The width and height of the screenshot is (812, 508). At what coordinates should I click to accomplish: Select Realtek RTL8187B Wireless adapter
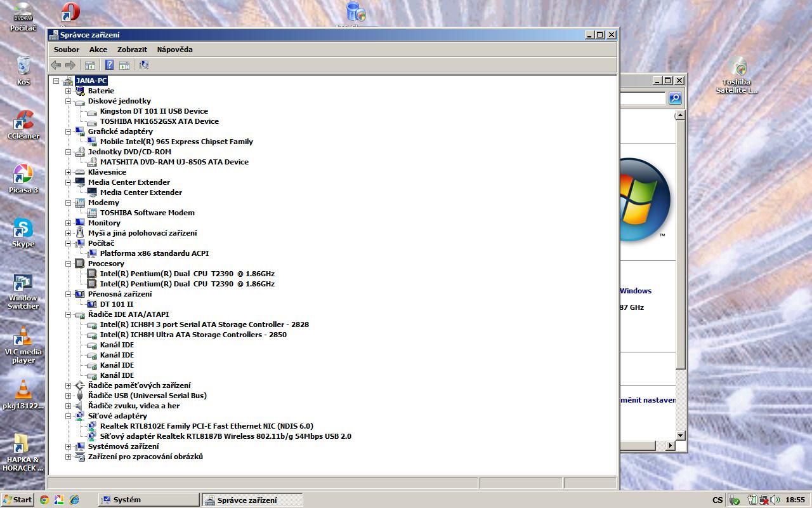click(226, 436)
